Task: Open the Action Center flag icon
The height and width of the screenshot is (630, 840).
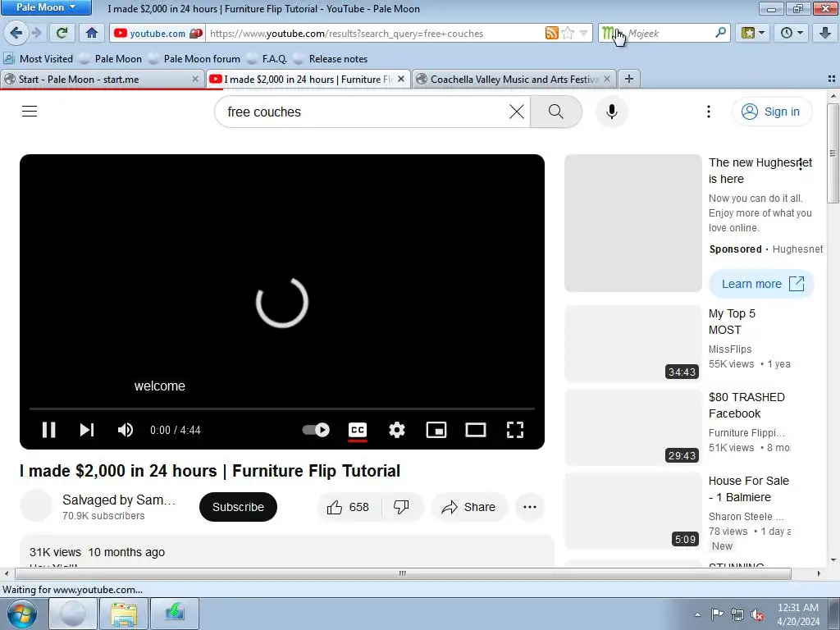Action: (717, 614)
